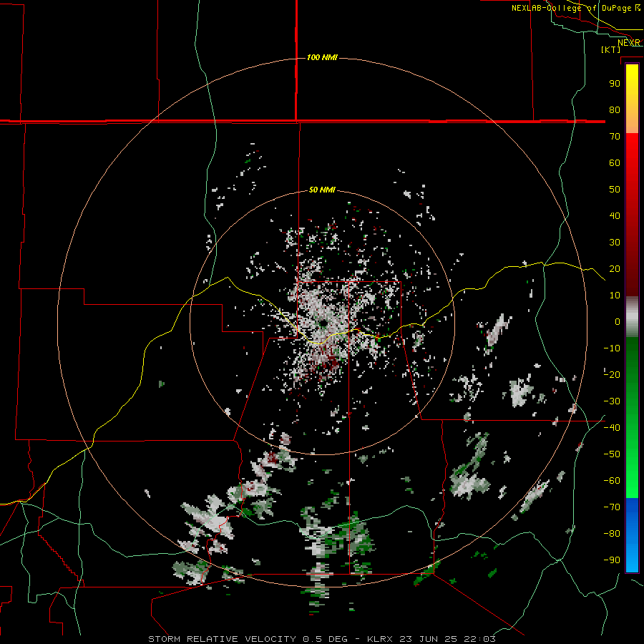Click the radar site null at the center

pyautogui.click(x=323, y=324)
